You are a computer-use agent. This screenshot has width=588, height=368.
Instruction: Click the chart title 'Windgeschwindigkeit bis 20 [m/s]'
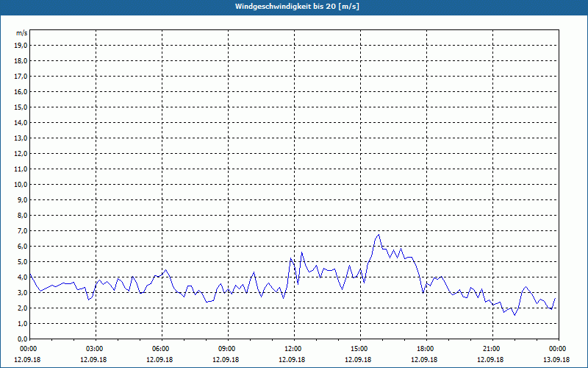click(297, 7)
